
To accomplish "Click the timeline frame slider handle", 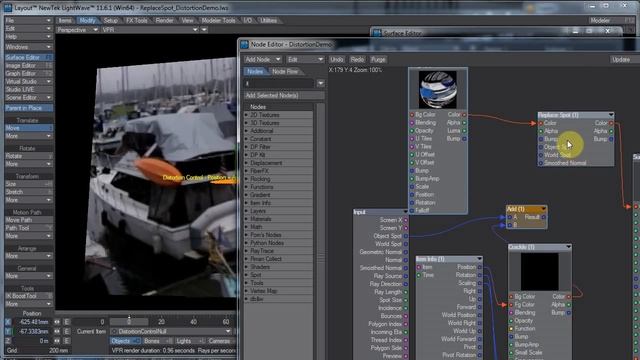I will coord(129,321).
